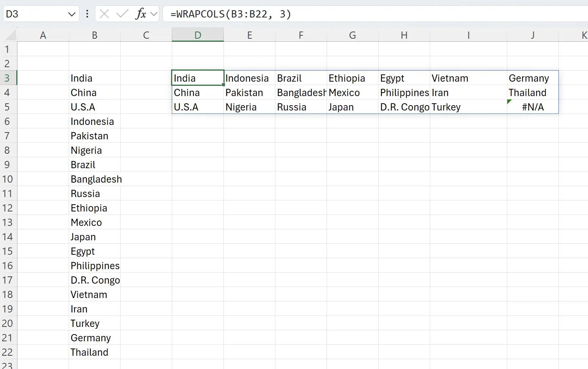Open the dropdown chevron beside fx
This screenshot has width=588, height=369.
[x=154, y=14]
